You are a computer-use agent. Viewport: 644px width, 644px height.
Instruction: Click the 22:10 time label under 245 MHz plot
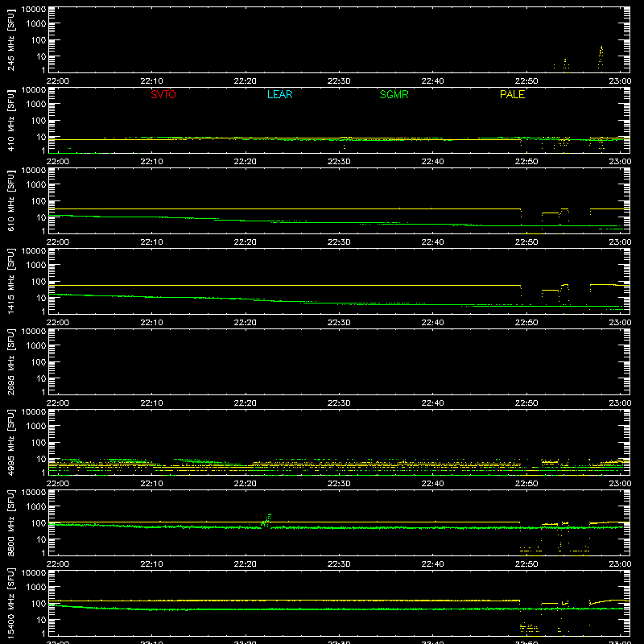151,81
